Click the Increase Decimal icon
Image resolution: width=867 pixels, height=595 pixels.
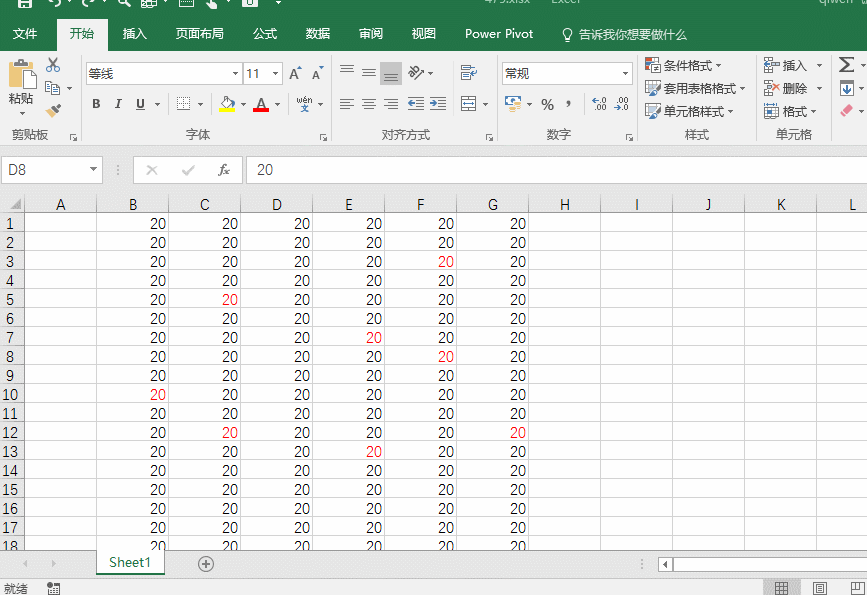pyautogui.click(x=599, y=104)
